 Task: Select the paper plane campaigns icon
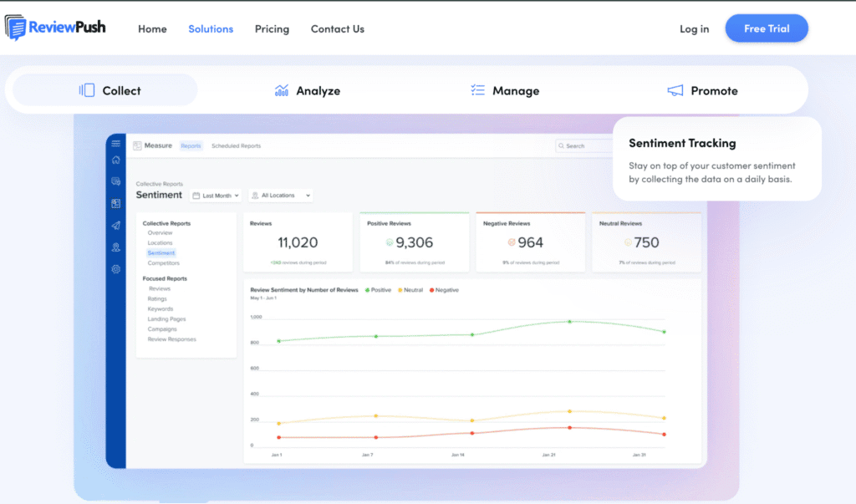[116, 226]
